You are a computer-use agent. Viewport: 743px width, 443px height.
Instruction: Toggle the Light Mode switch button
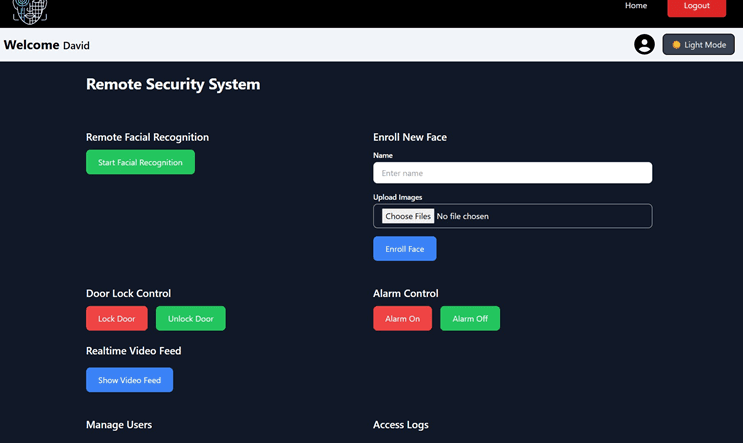click(698, 45)
